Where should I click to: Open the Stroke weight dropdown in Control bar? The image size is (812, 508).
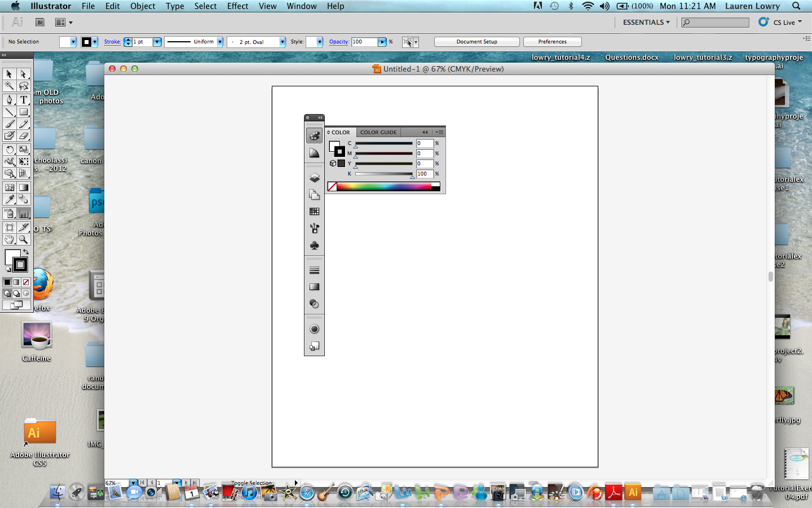157,42
